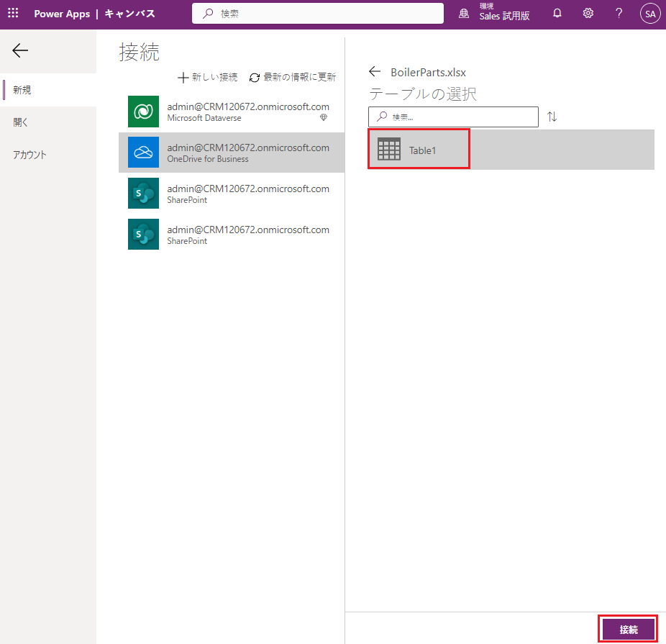Click the 接続 connect button
Image resolution: width=666 pixels, height=644 pixels.
(628, 630)
